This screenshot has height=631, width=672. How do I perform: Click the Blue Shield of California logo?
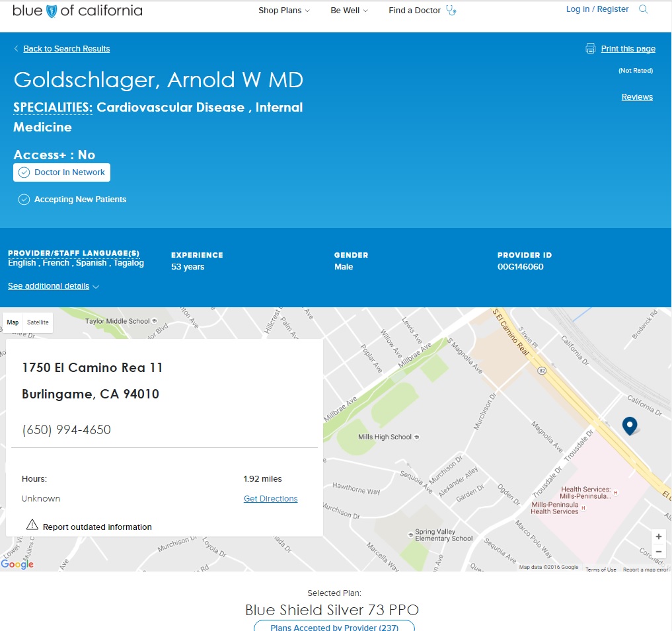tap(77, 11)
